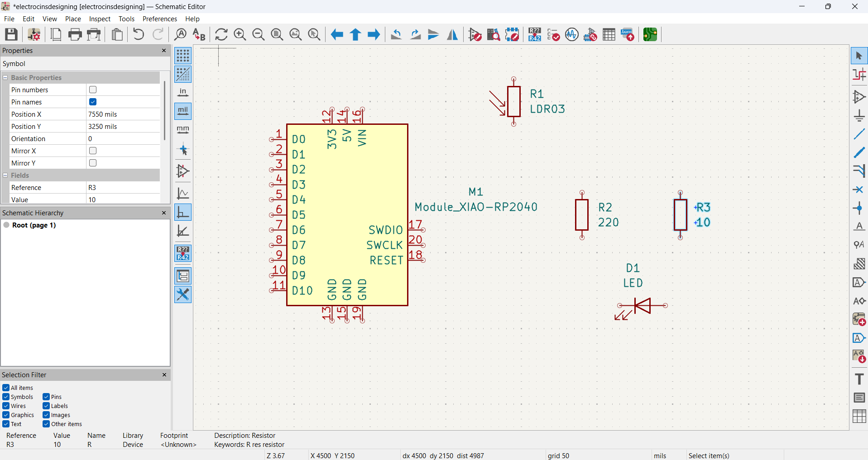Uncheck Symbols in Selection Filter

tap(6, 397)
